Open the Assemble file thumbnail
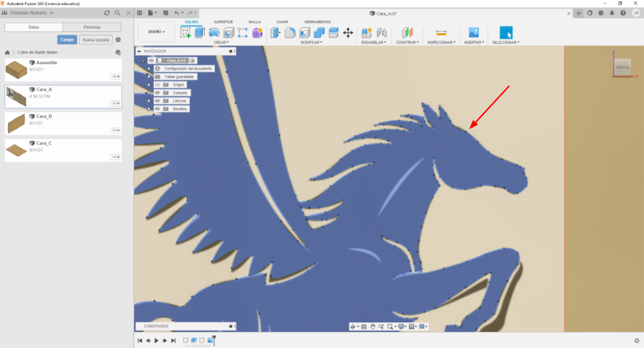644x348 pixels. click(17, 70)
